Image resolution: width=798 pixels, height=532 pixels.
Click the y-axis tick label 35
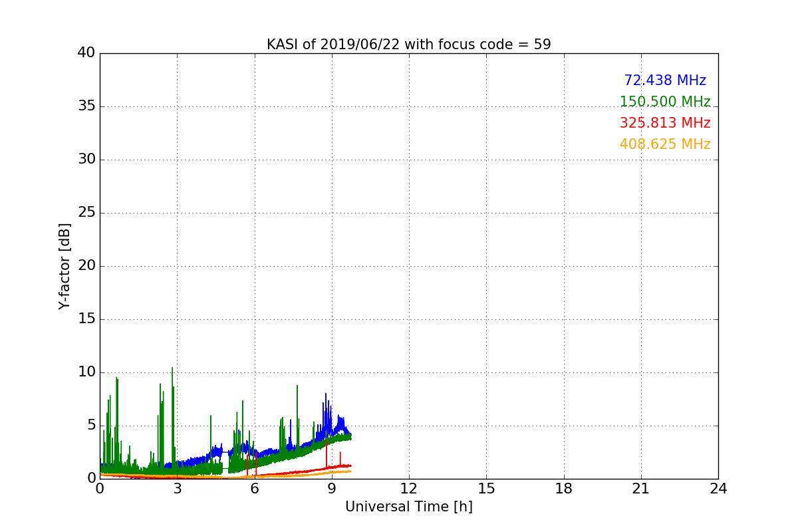pyautogui.click(x=86, y=106)
